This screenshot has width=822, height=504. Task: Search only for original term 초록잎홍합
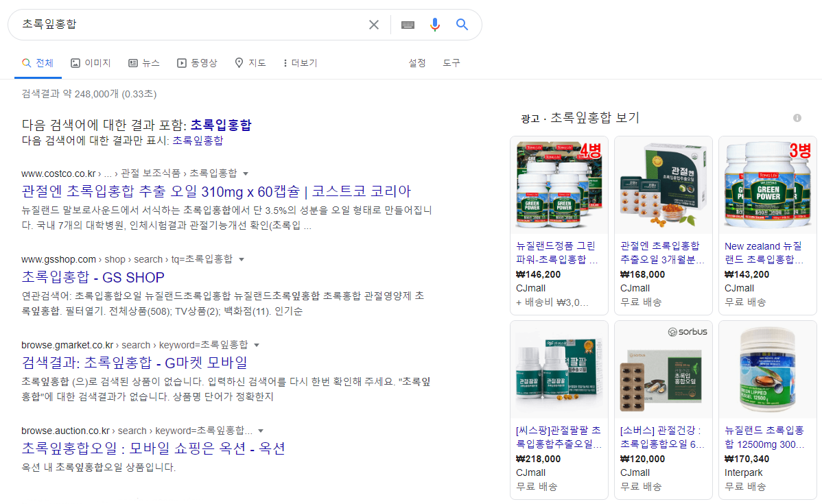tap(198, 141)
